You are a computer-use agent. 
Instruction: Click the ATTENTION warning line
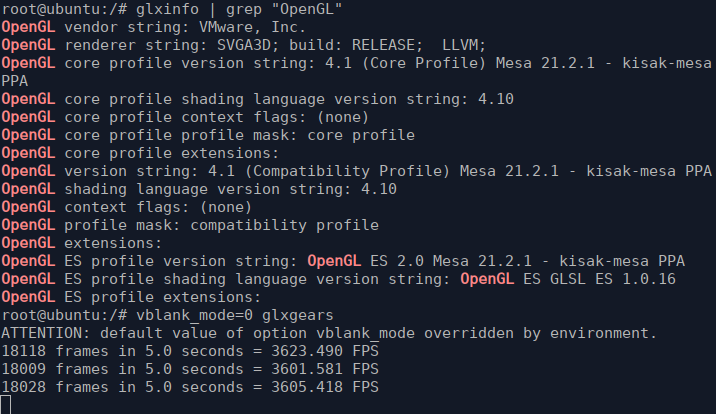point(329,333)
